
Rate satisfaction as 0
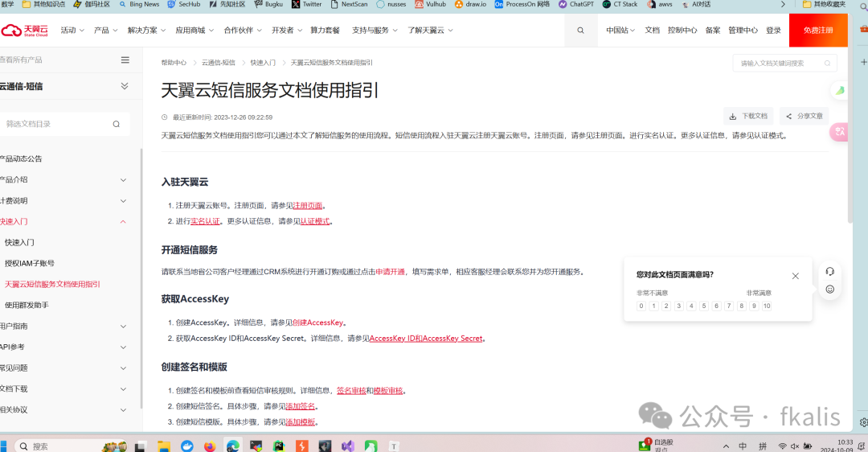coord(641,306)
